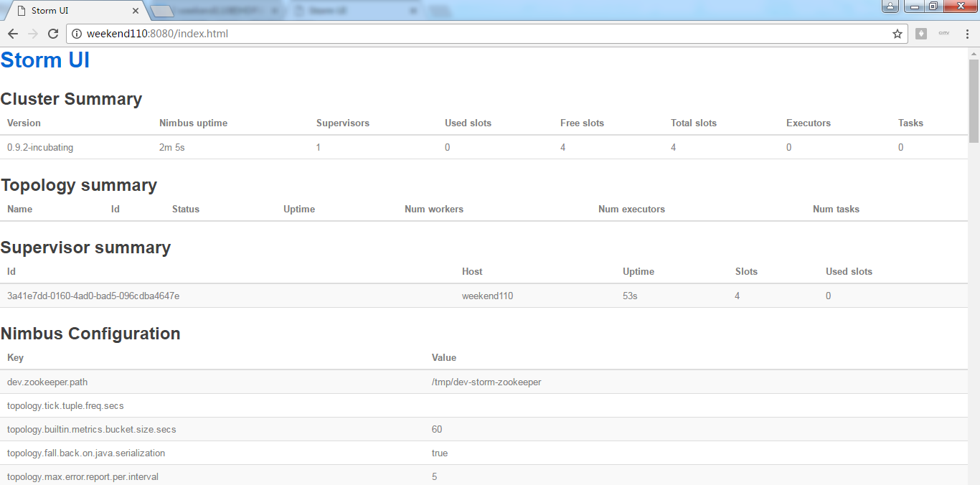This screenshot has height=485, width=980.
Task: Open a new tab with the blank tab button
Action: (x=164, y=11)
